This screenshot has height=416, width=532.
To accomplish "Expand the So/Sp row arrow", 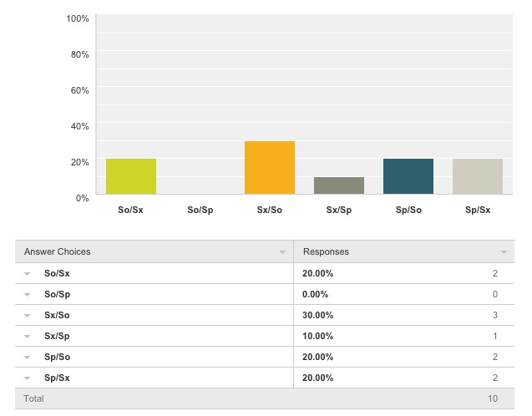I will coord(27,294).
